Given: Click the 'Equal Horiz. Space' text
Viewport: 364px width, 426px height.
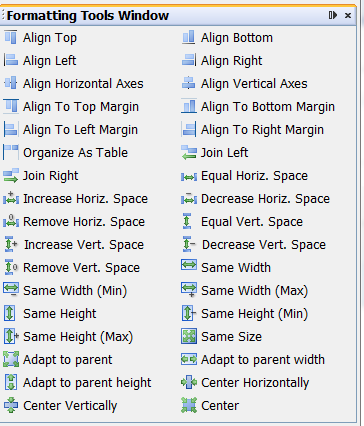Looking at the screenshot, I should pyautogui.click(x=254, y=176).
